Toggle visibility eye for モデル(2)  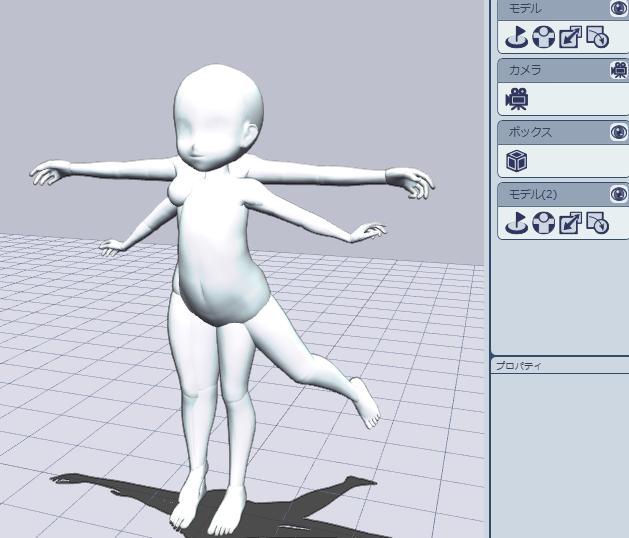(x=619, y=194)
